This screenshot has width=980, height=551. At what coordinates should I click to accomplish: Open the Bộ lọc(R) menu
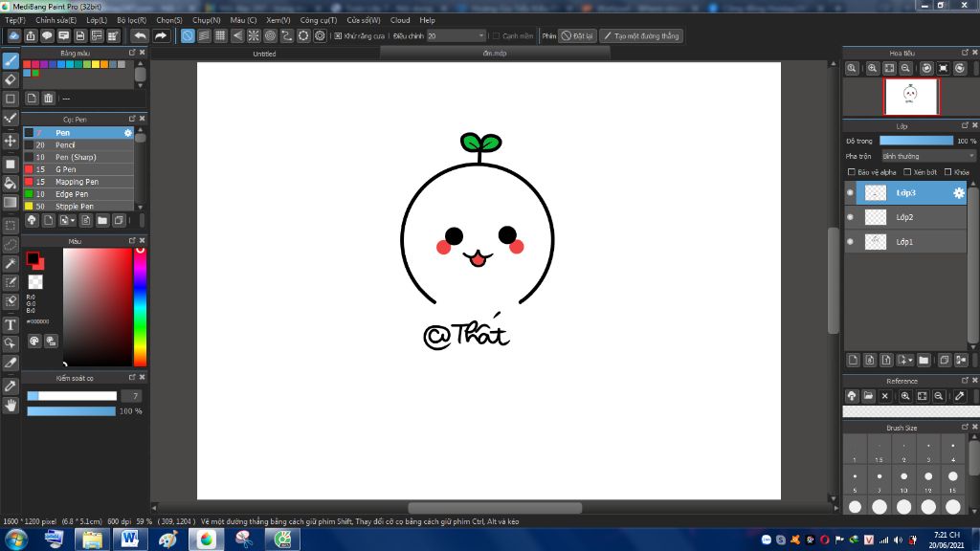[131, 20]
